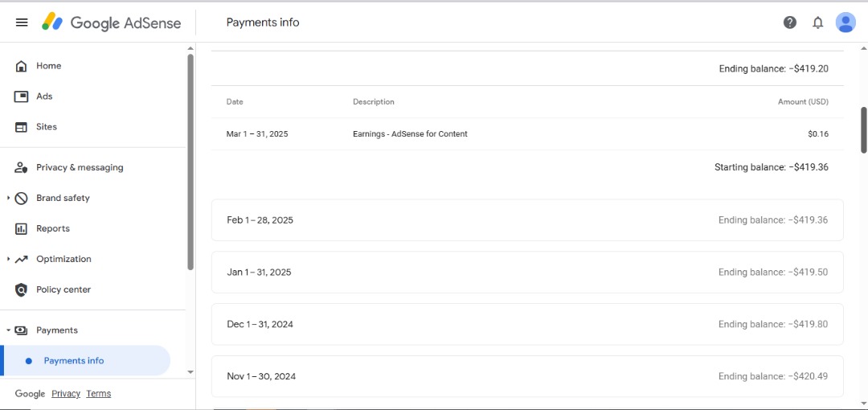The height and width of the screenshot is (410, 868).
Task: Click the Policy center shield icon
Action: coord(22,289)
